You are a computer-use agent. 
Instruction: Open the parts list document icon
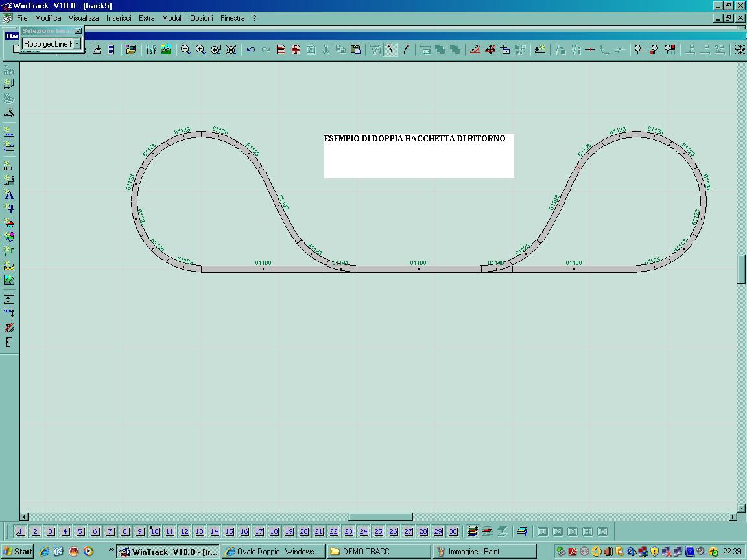[111, 49]
